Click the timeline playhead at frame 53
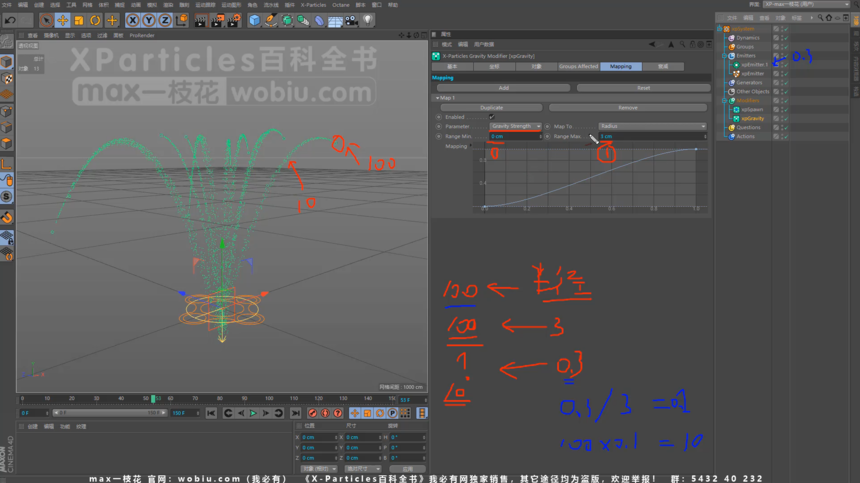860x483 pixels. [153, 399]
